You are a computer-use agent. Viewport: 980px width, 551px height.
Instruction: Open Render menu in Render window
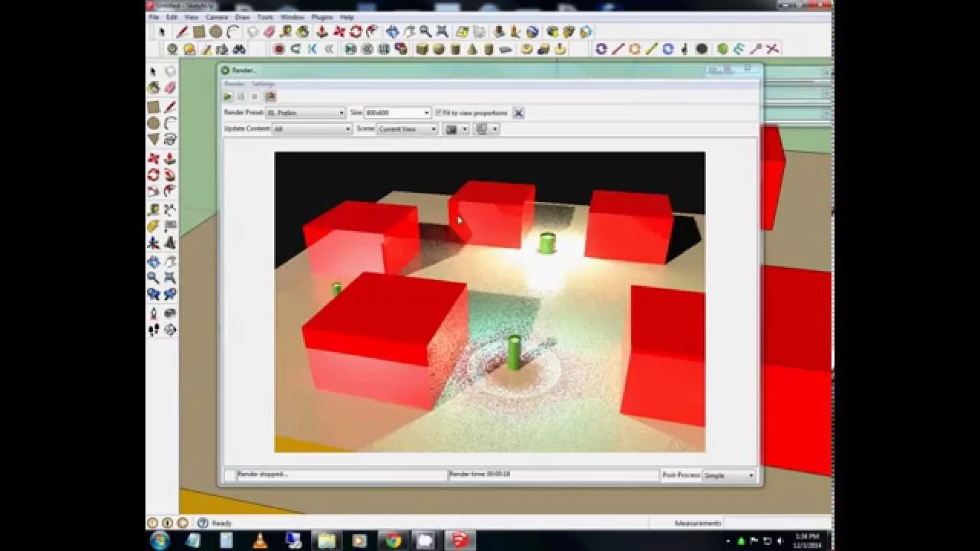pyautogui.click(x=234, y=83)
